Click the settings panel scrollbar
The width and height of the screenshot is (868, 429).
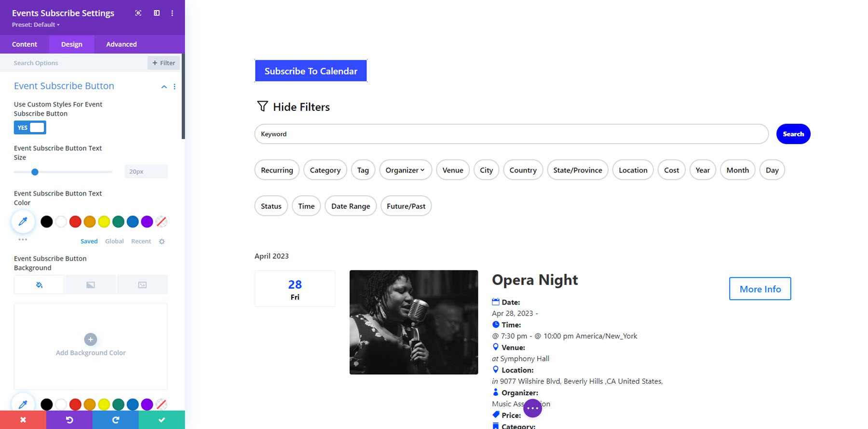[x=183, y=96]
